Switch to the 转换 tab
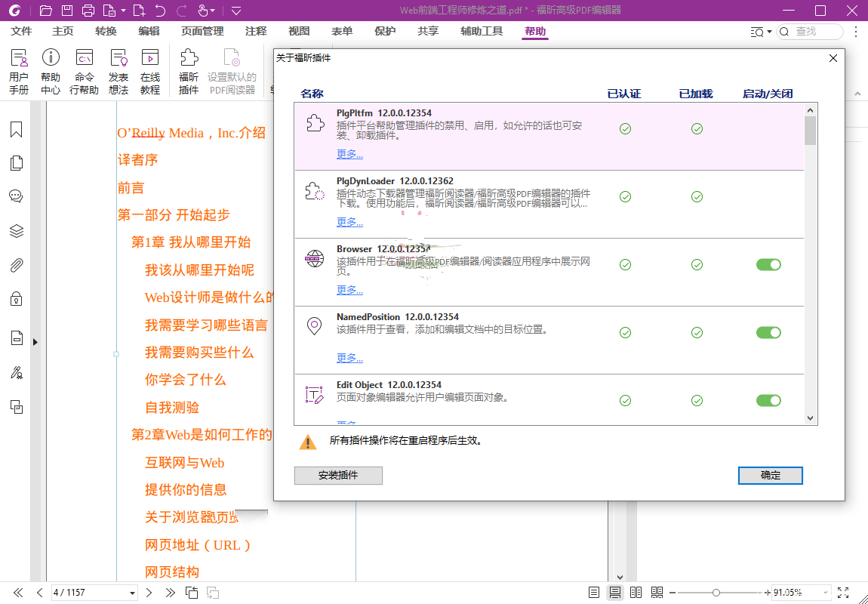 106,32
